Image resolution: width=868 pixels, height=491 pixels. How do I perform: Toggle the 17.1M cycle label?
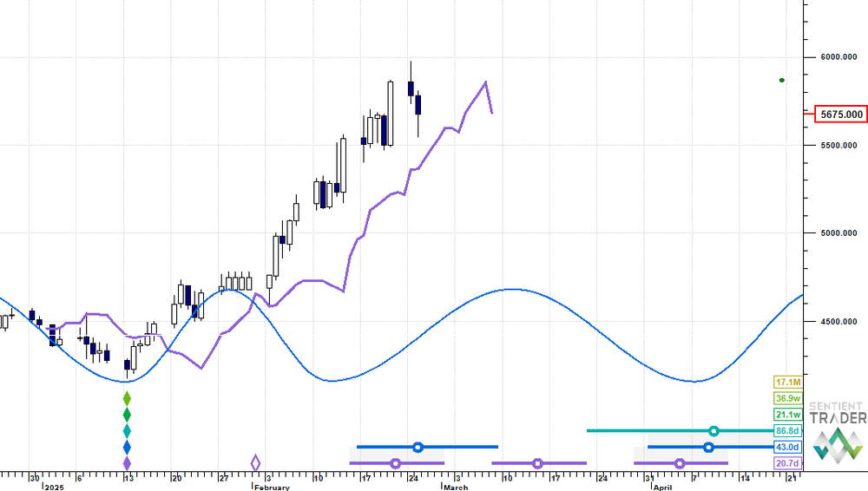[x=788, y=382]
